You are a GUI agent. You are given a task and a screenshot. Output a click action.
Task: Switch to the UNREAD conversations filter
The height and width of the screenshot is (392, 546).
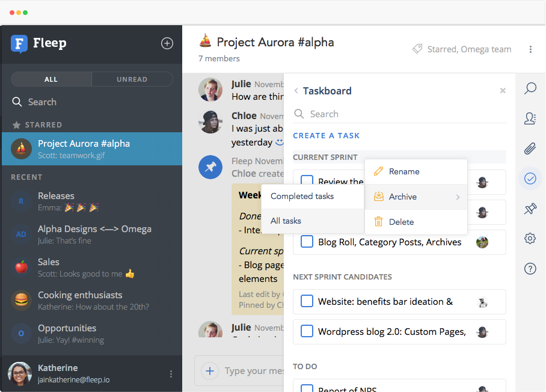click(x=132, y=79)
